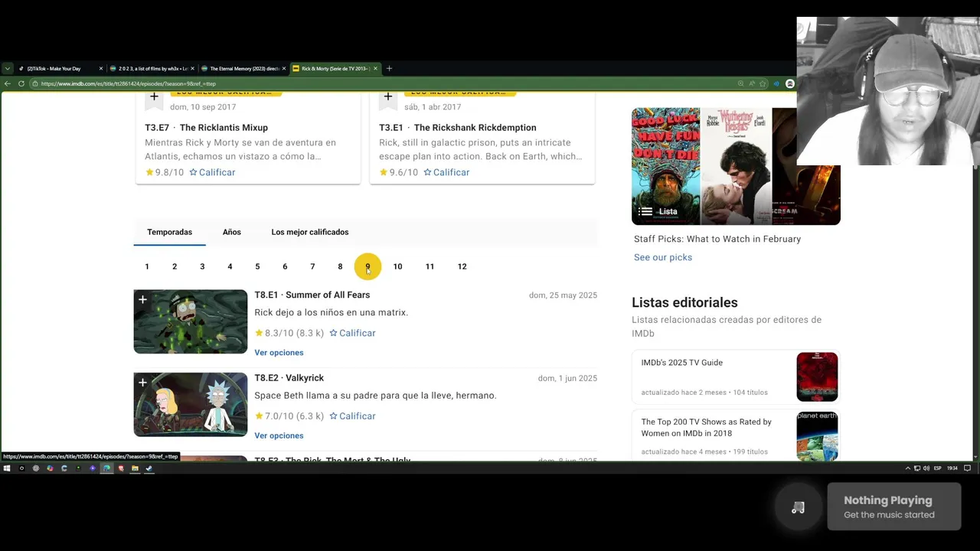Switch to the Años tab
Viewport: 980px width, 551px height.
click(x=231, y=232)
